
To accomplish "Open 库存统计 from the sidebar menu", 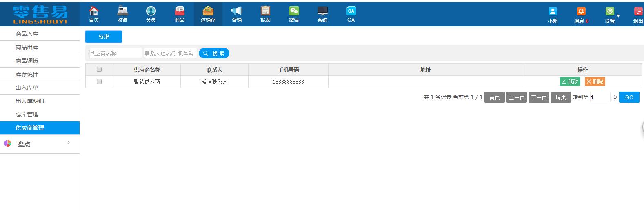I will click(27, 74).
